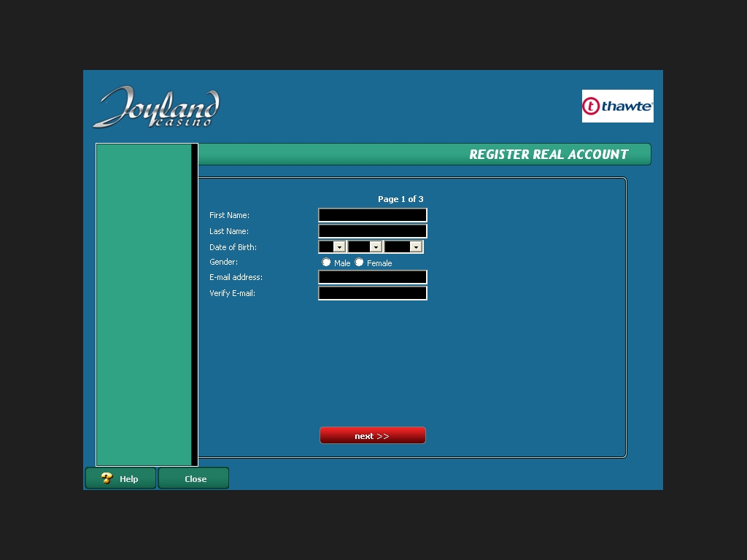The height and width of the screenshot is (560, 747).
Task: Select the Female gender option
Action: (359, 262)
